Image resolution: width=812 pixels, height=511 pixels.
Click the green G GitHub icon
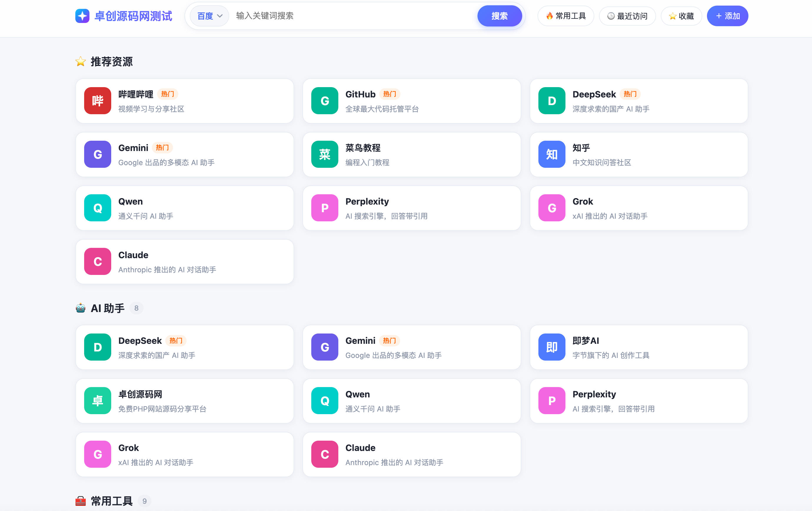coord(325,101)
